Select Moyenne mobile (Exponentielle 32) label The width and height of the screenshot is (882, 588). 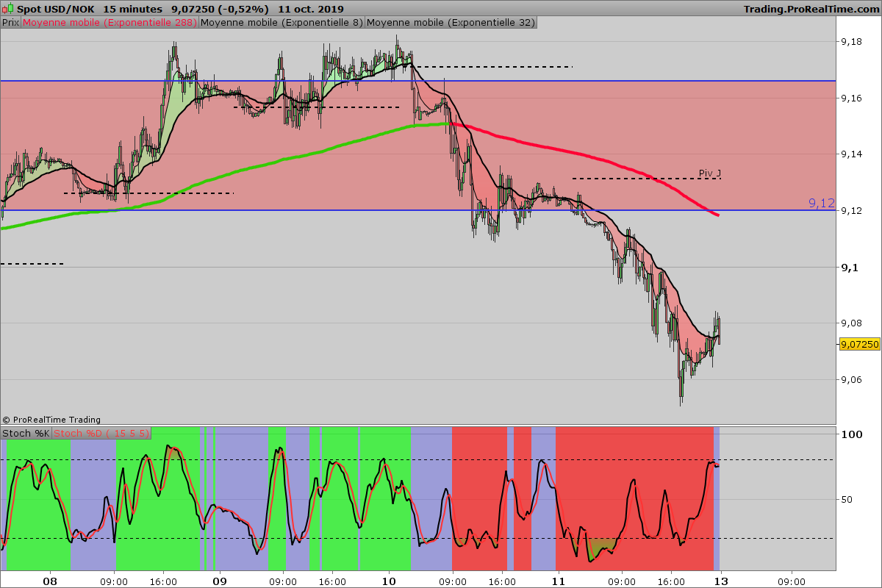451,23
